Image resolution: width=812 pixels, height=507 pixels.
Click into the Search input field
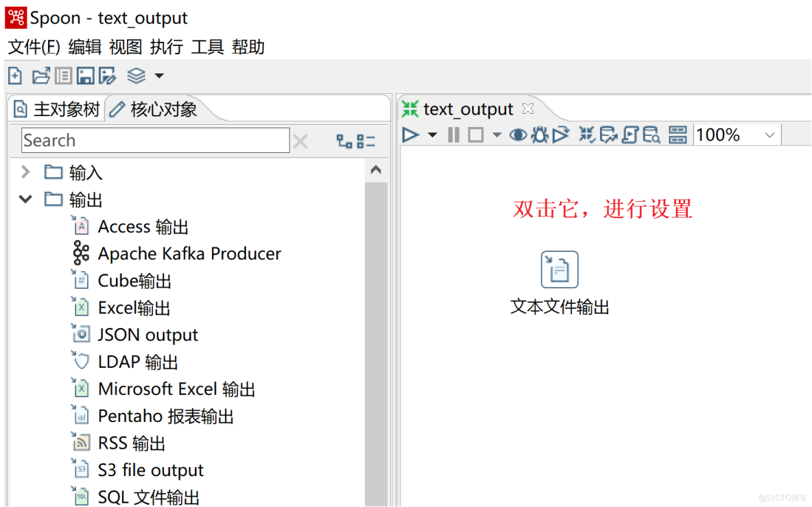(156, 141)
